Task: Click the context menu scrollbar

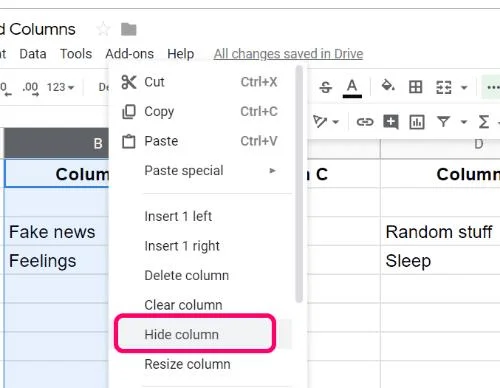Action: click(299, 184)
